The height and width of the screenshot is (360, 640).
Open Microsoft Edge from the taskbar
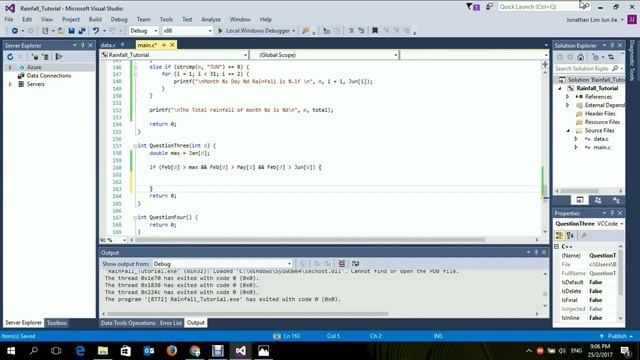[x=80, y=351]
